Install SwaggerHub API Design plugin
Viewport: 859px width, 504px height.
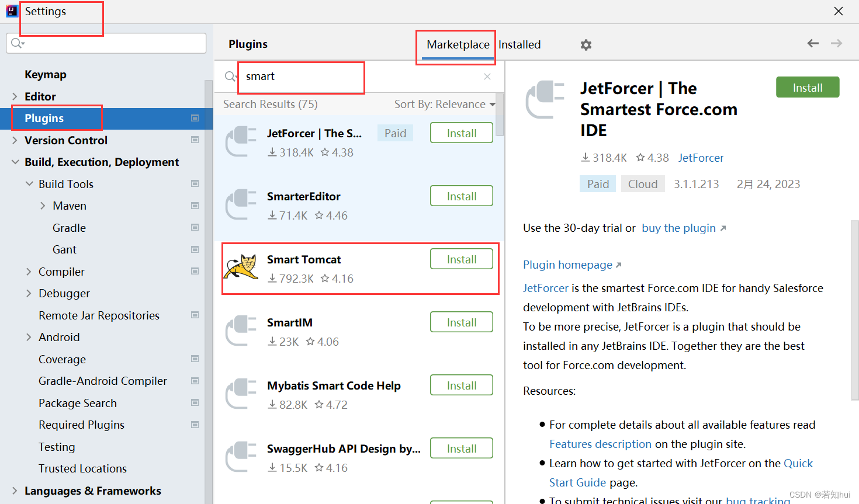[462, 449]
